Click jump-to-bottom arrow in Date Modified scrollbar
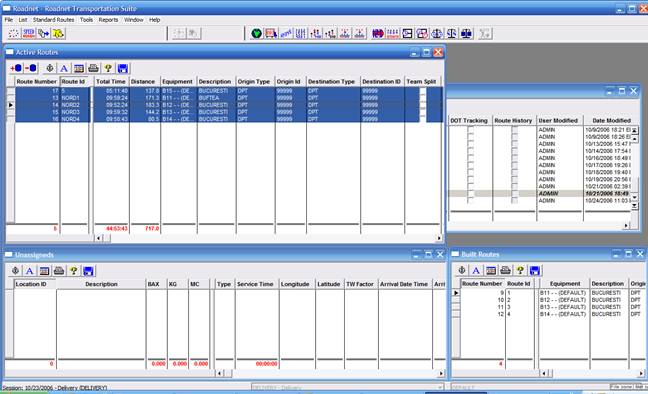The image size is (648, 394). pos(634,205)
